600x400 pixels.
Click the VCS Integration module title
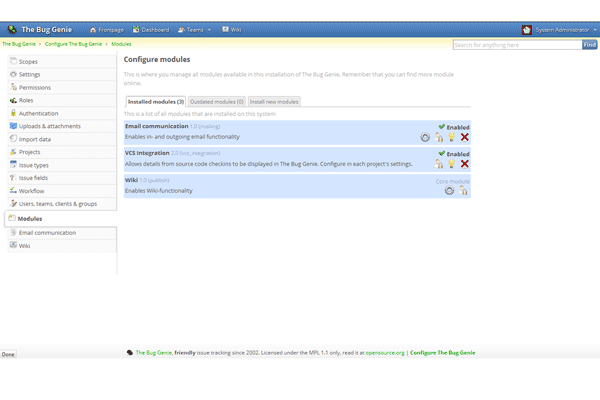coord(147,153)
